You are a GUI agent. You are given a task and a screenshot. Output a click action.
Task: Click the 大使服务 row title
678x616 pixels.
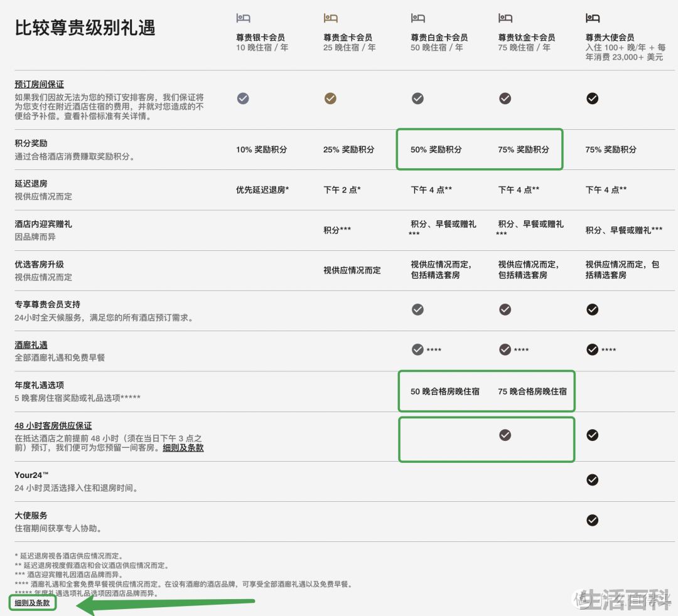(31, 516)
